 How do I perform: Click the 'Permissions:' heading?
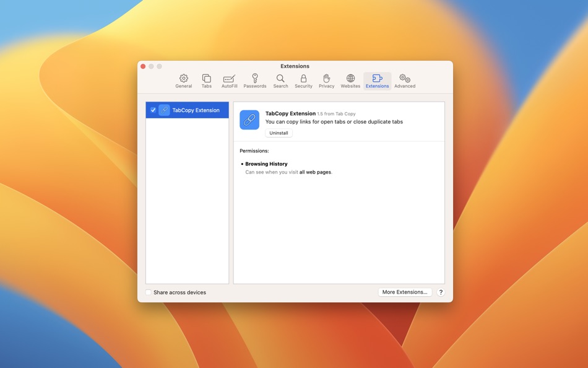click(x=254, y=151)
